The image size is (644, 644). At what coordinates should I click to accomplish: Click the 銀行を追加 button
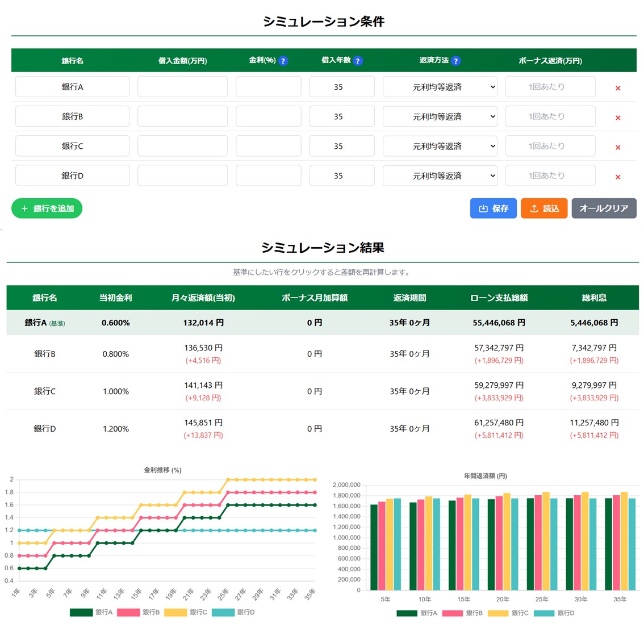click(x=47, y=208)
